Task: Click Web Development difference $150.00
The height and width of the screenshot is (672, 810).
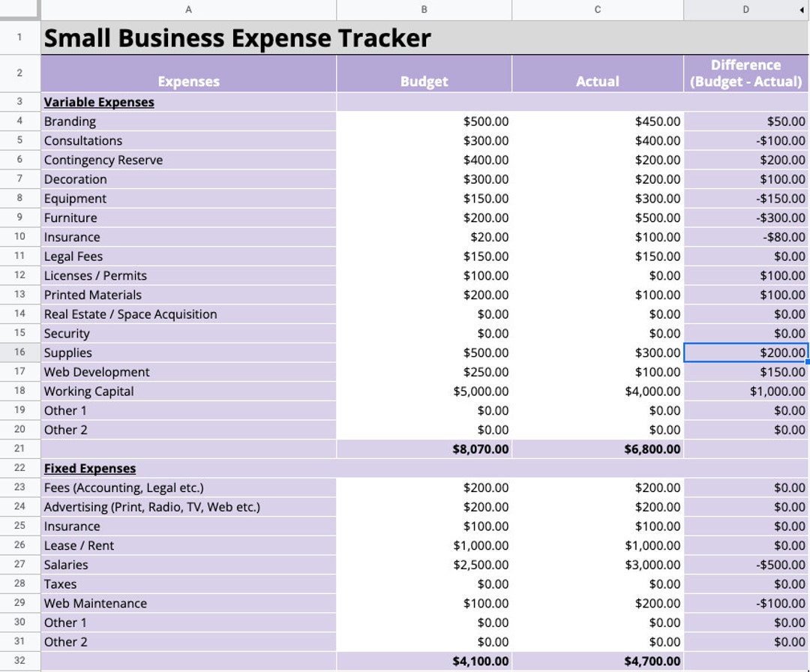Action: [746, 372]
